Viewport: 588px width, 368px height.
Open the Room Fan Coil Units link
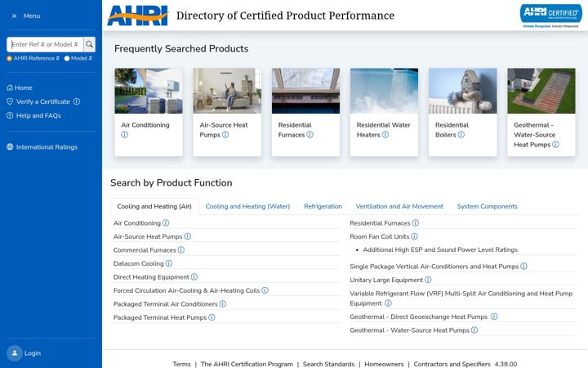(x=380, y=236)
